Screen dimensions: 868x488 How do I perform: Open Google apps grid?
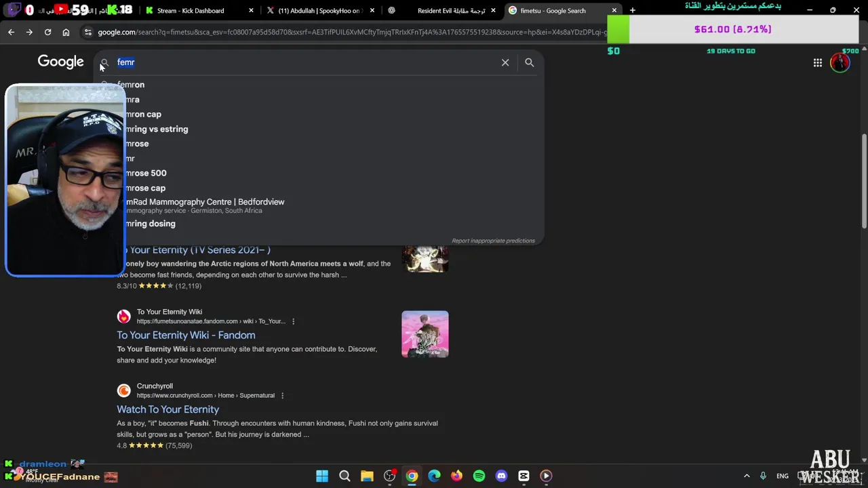click(818, 62)
